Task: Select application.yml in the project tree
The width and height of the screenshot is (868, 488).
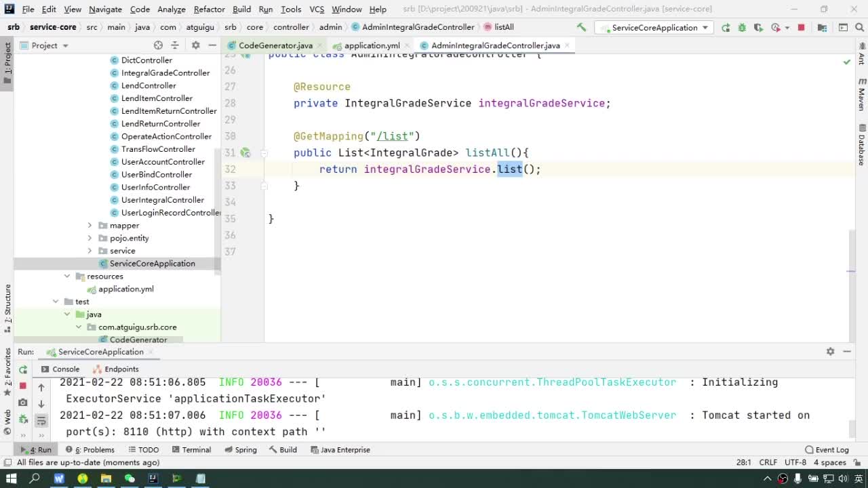Action: pyautogui.click(x=125, y=289)
